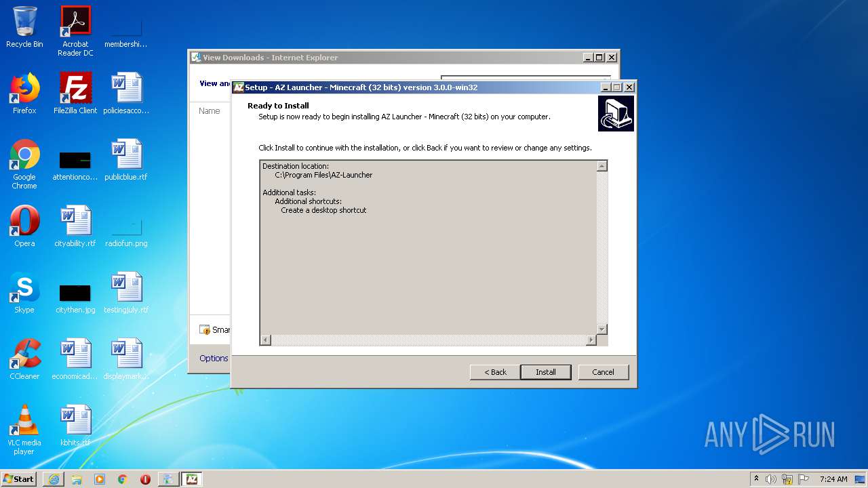868x488 pixels.
Task: Launch Google Chrome desktop shortcut
Action: point(24,164)
